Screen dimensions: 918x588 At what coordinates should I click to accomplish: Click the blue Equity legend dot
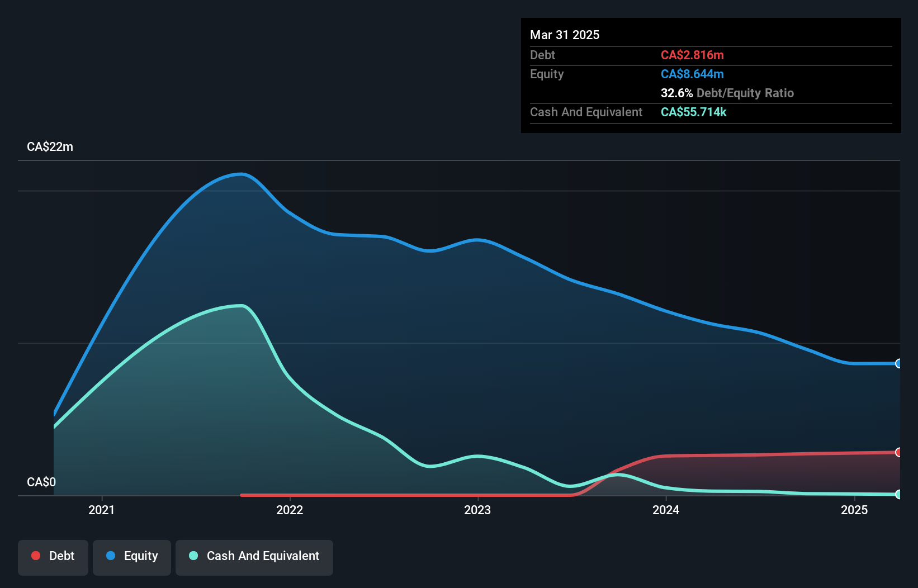pos(111,556)
